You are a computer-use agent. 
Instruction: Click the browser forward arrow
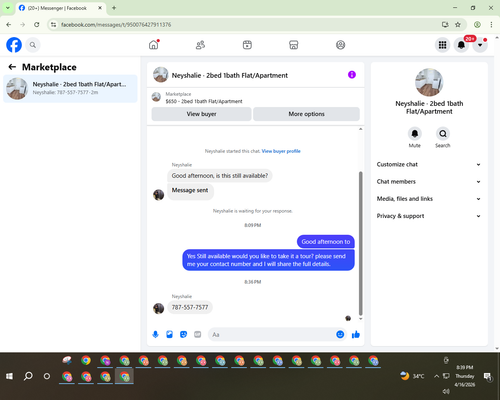point(23,24)
